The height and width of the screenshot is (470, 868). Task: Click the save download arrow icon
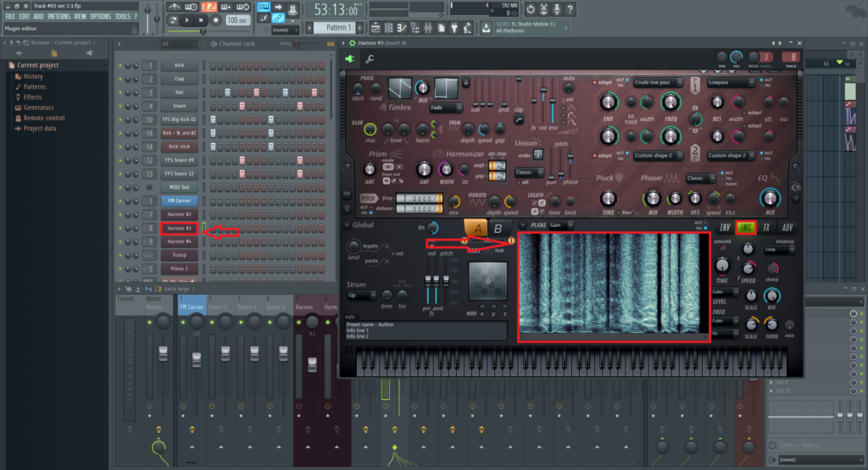pyautogui.click(x=486, y=27)
